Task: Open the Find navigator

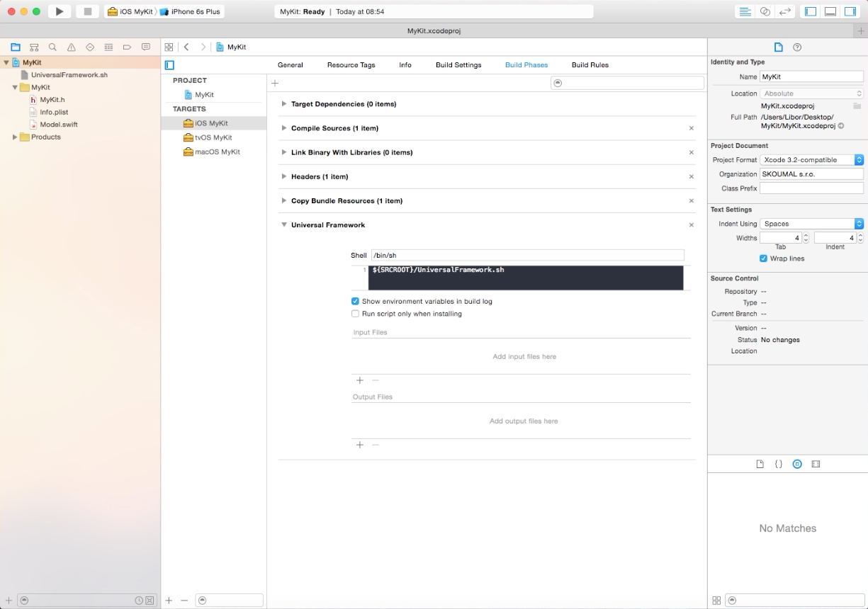Action: coord(52,47)
